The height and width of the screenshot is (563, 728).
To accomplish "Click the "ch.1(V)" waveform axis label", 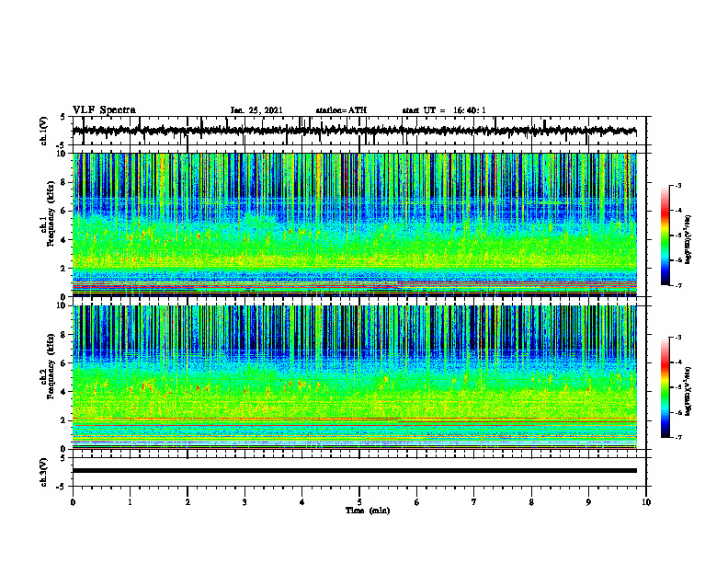I will coord(43,131).
